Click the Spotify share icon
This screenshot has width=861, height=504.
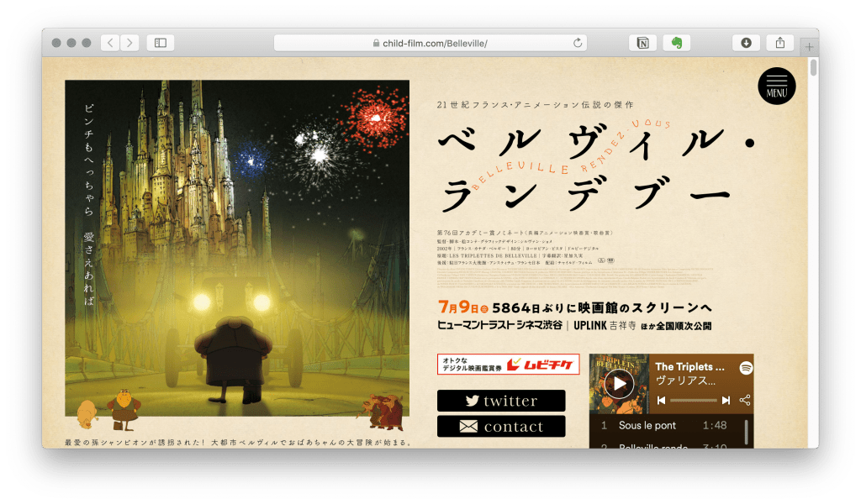(x=744, y=401)
